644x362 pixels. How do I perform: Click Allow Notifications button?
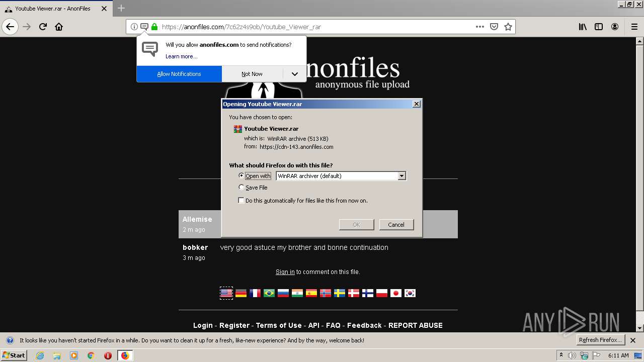pos(179,74)
